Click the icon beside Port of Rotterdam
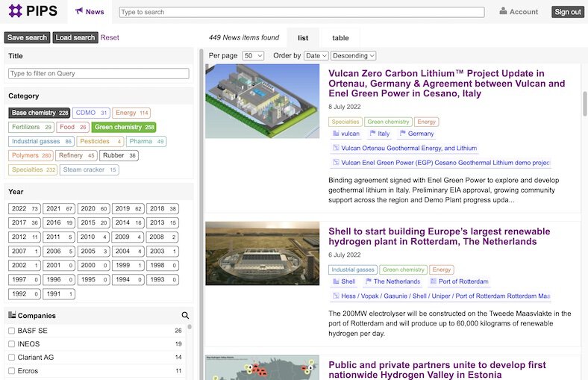Viewport: 588px width, 380px height. coord(433,281)
